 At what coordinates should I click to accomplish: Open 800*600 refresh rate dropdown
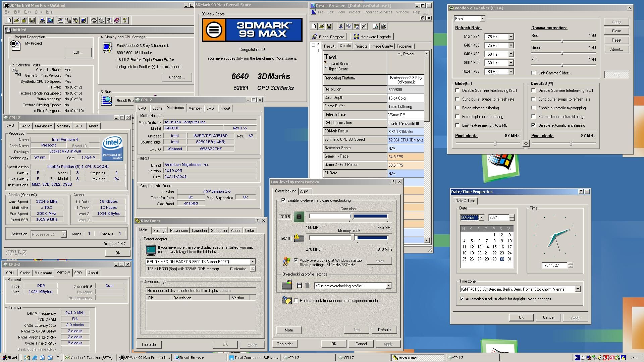pos(511,63)
